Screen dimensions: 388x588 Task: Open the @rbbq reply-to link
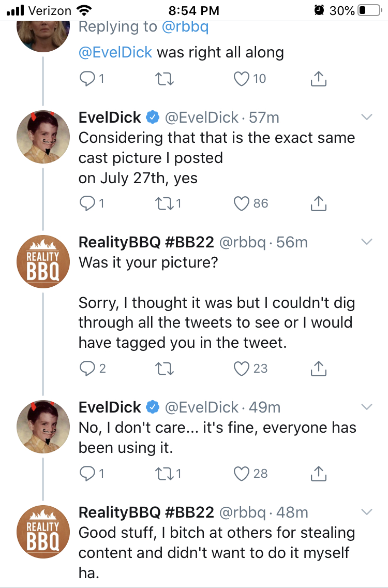(x=185, y=27)
